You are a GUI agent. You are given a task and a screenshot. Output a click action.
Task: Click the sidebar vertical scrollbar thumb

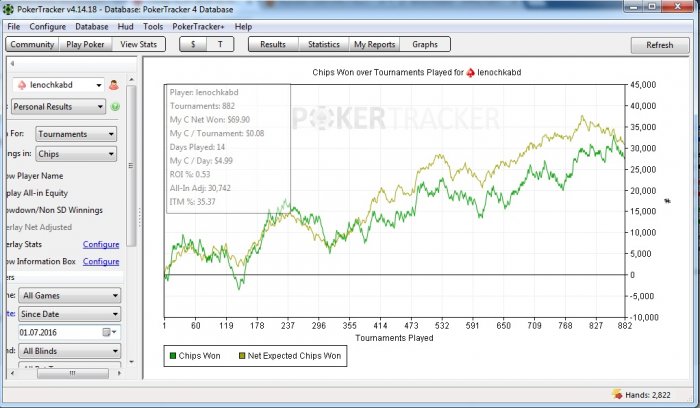(x=131, y=166)
